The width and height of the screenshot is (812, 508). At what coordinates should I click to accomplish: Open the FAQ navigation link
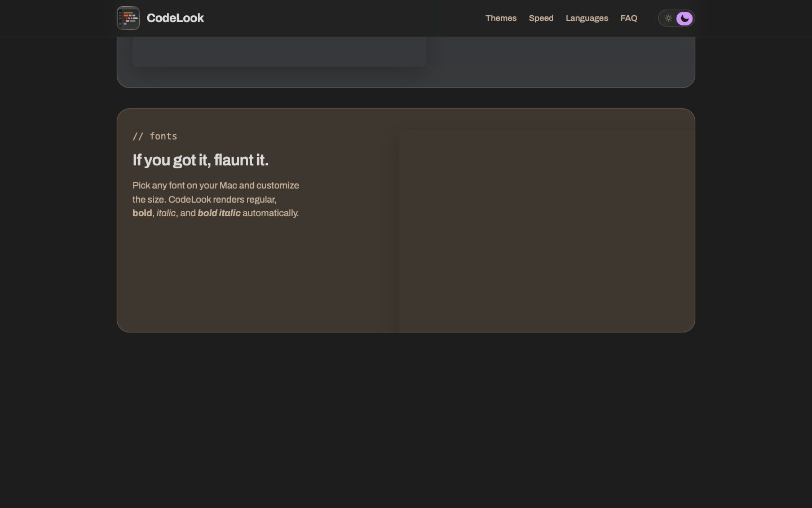(629, 18)
